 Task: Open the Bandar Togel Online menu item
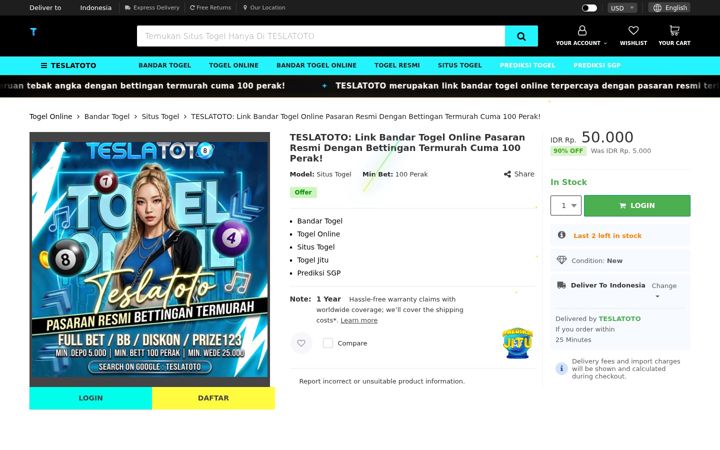(x=316, y=65)
